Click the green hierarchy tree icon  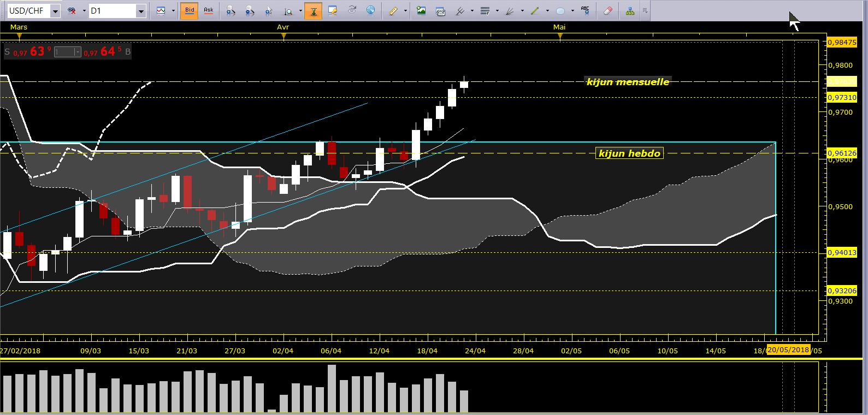click(630, 10)
